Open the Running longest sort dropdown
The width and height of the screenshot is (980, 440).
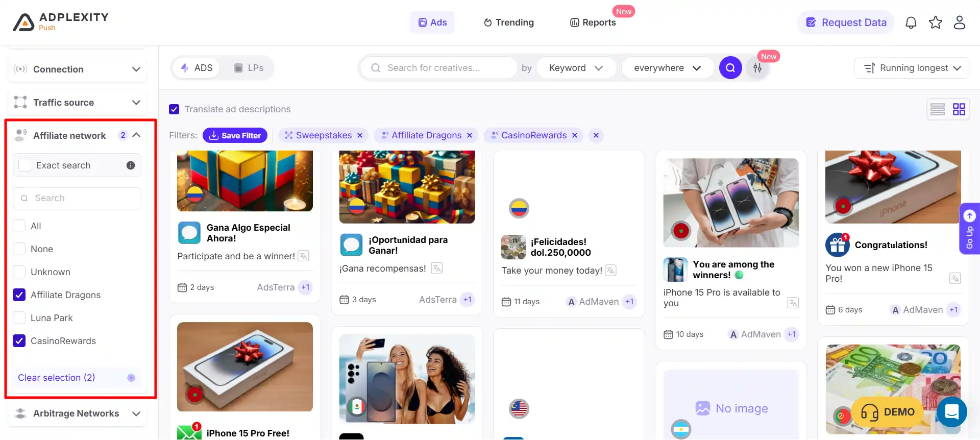tap(912, 68)
